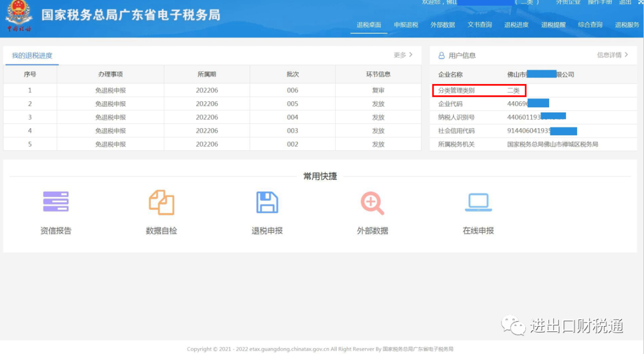Click batch number 005
Image resolution: width=644 pixels, height=354 pixels.
click(292, 104)
